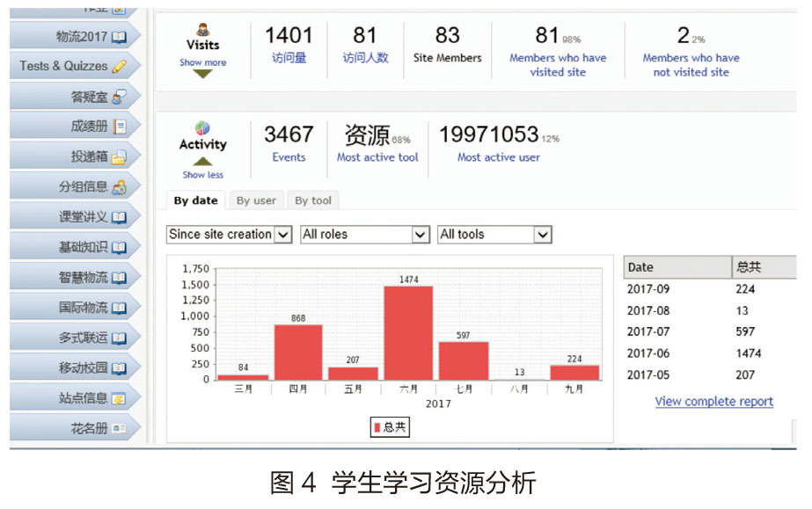Click the red 总共 legend swatch
This screenshot has width=812, height=509.
377,427
